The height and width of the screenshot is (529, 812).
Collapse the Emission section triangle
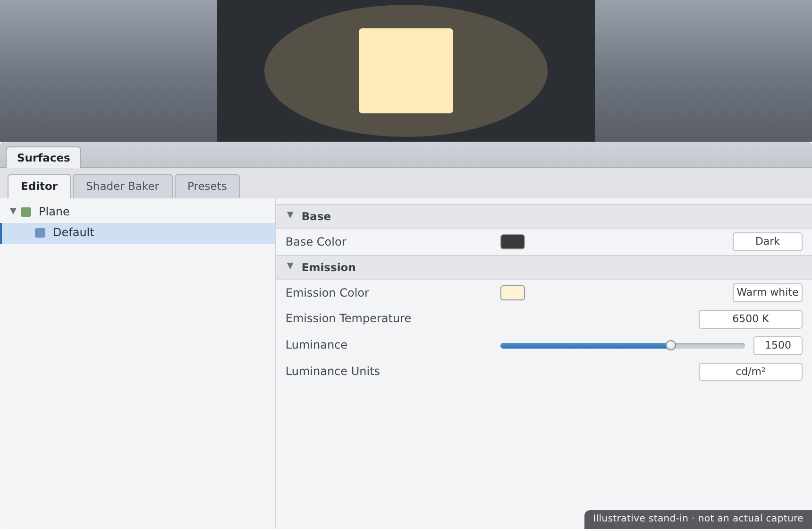290,266
